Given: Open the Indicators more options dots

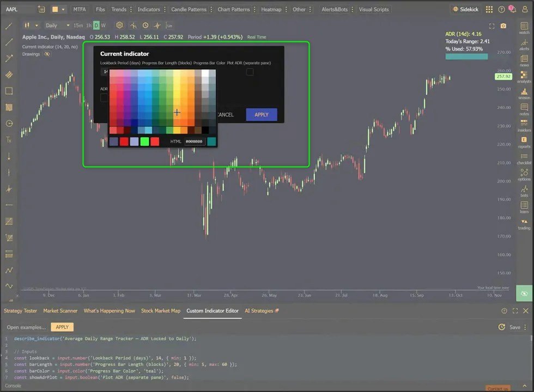Looking at the screenshot, I should pos(165,10).
